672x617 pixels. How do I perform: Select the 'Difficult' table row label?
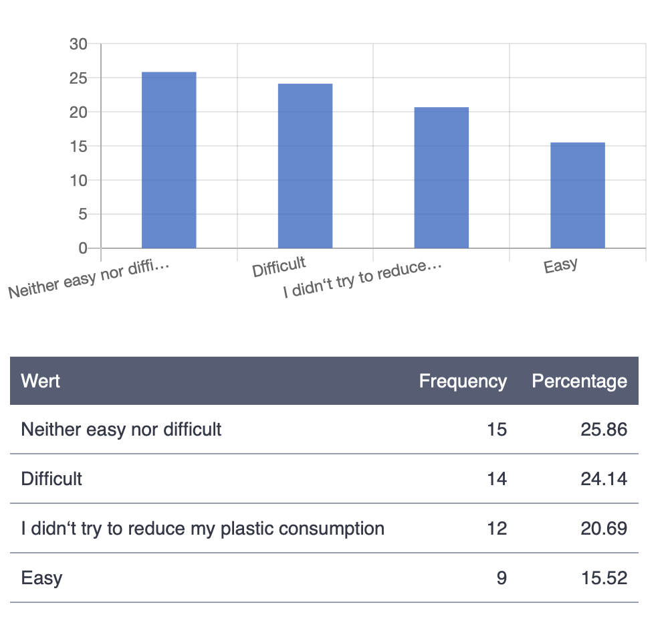(51, 479)
